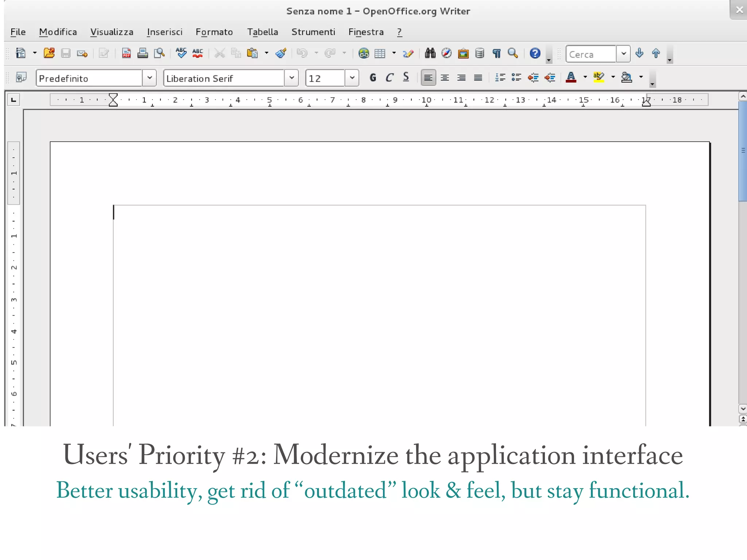
Task: Apply paragraph Background Color bucket
Action: pyautogui.click(x=627, y=77)
